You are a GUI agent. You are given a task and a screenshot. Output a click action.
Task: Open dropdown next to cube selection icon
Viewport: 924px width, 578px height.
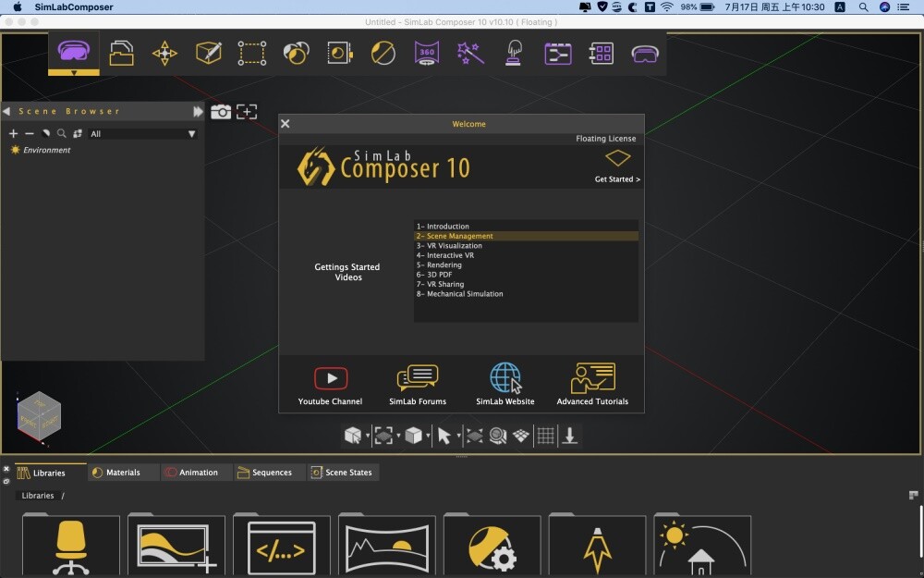(368, 437)
